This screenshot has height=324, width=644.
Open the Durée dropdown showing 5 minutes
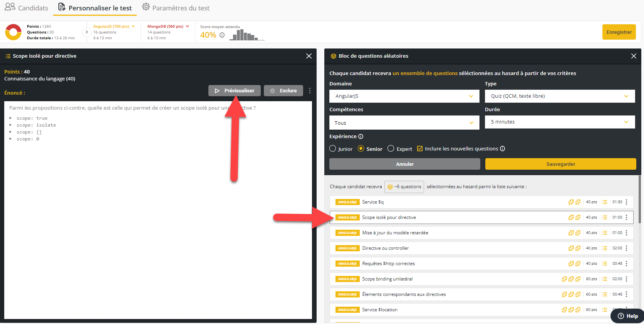(x=559, y=122)
